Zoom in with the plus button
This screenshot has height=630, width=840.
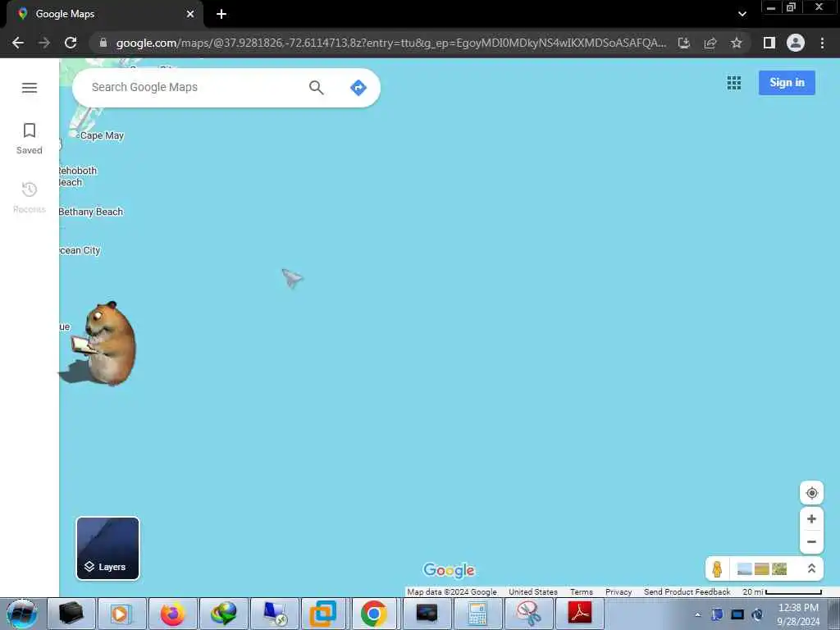click(x=811, y=518)
